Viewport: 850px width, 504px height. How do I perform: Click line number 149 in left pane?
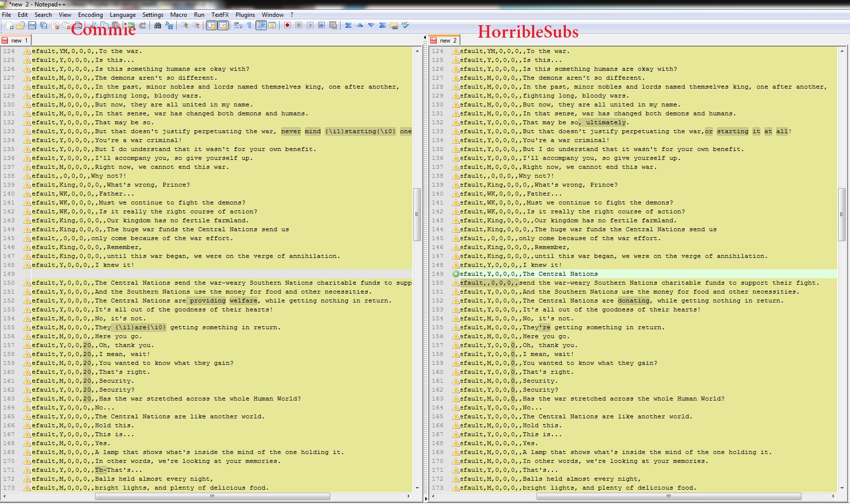[9, 274]
